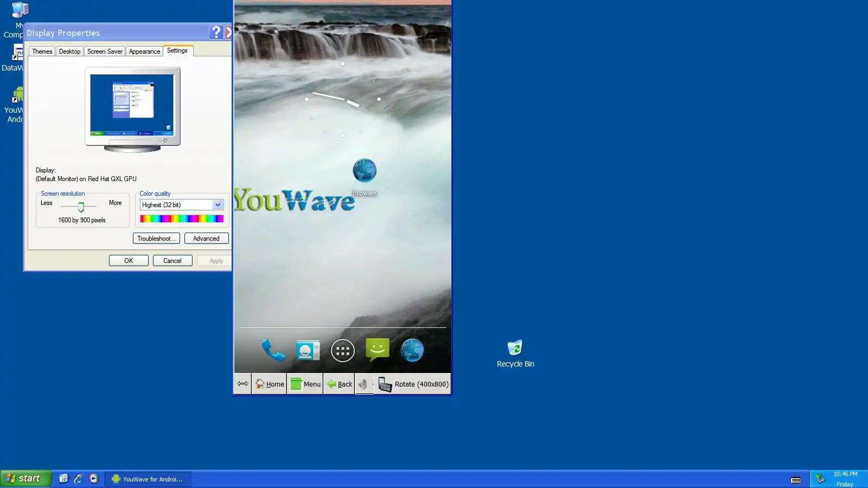The height and width of the screenshot is (488, 868).
Task: Open the Screen Saver tab
Action: point(105,52)
